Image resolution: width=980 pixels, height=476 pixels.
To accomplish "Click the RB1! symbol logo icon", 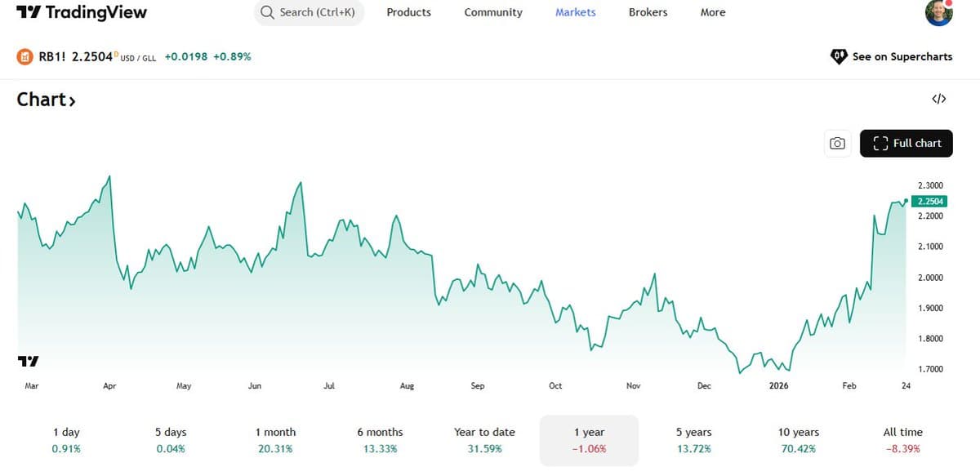I will pos(23,57).
